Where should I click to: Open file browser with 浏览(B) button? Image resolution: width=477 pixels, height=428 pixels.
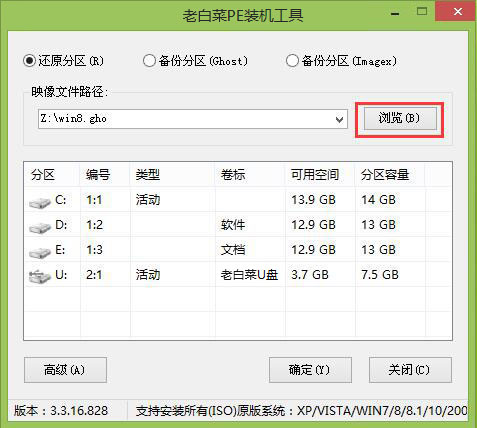point(400,118)
